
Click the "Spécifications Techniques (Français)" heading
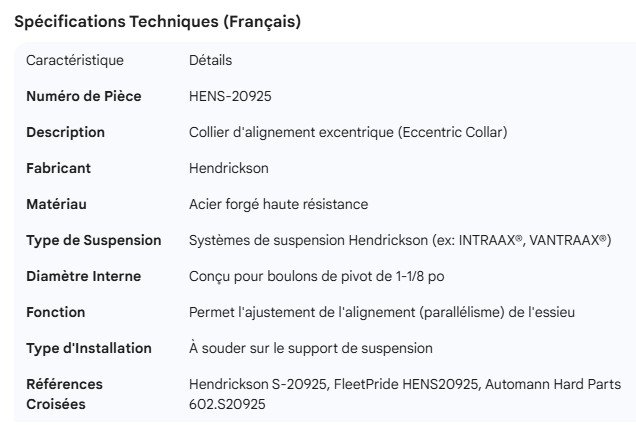(158, 22)
